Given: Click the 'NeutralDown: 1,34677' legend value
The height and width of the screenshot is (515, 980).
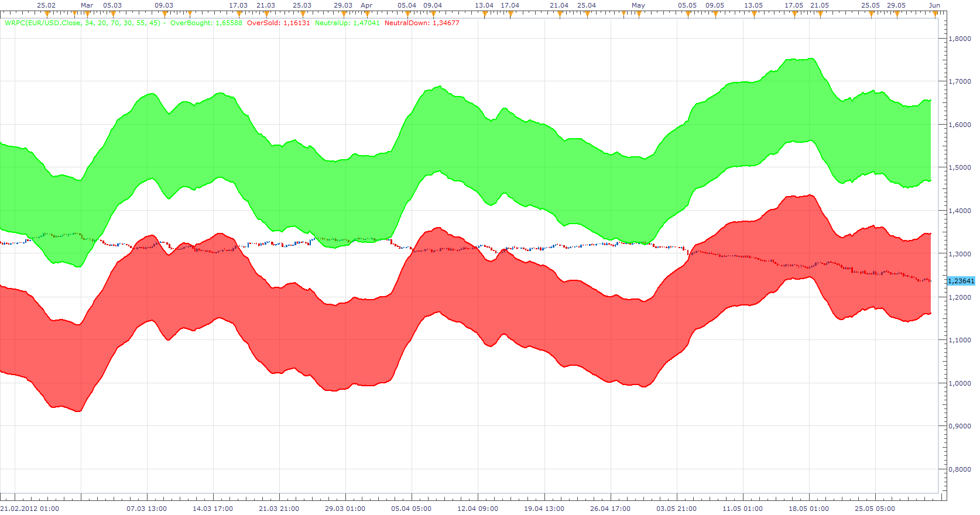Looking at the screenshot, I should [x=422, y=23].
